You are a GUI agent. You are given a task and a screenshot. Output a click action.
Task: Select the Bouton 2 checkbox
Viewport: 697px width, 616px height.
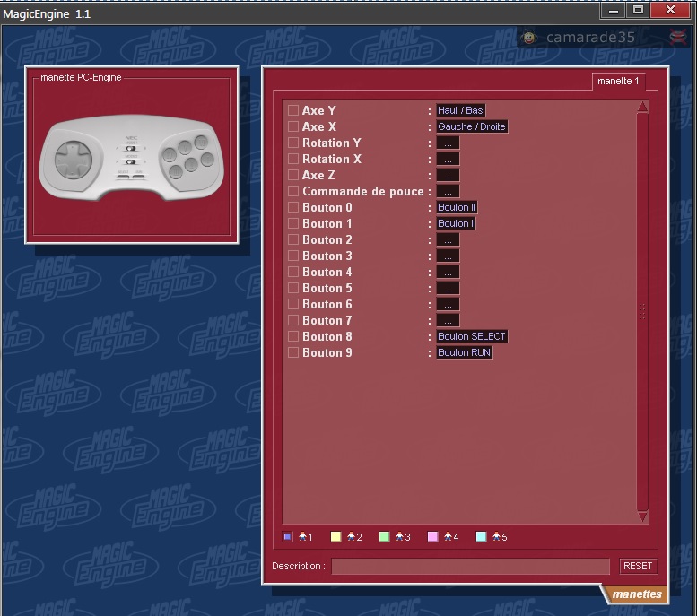pyautogui.click(x=293, y=239)
